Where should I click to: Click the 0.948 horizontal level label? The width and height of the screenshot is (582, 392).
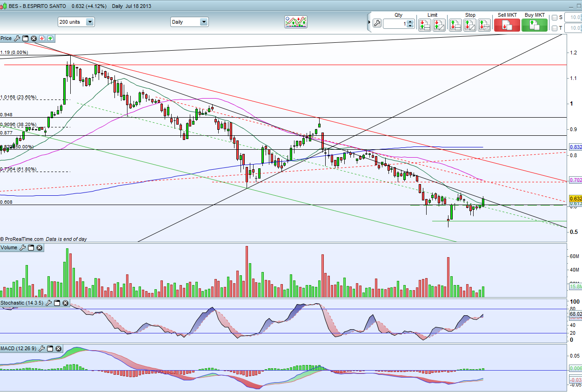[6, 114]
